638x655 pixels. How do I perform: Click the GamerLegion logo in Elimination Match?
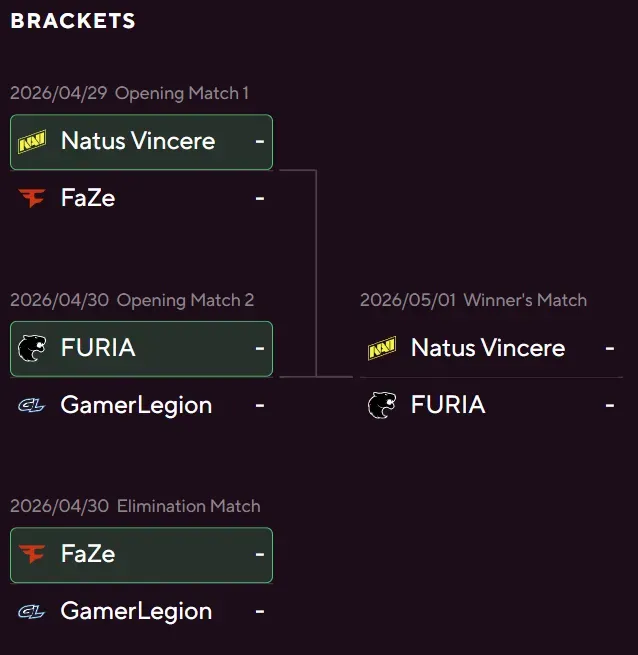click(32, 611)
